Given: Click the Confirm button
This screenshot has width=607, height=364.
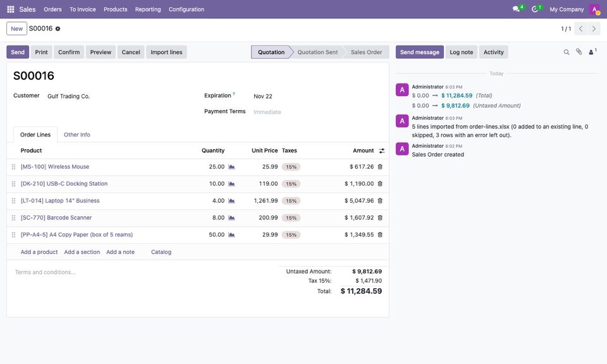Looking at the screenshot, I should pyautogui.click(x=69, y=52).
